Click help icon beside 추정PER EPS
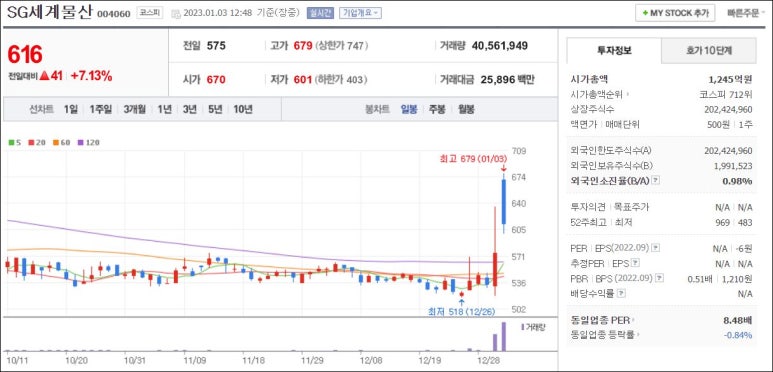The width and height of the screenshot is (773, 372). point(636,263)
